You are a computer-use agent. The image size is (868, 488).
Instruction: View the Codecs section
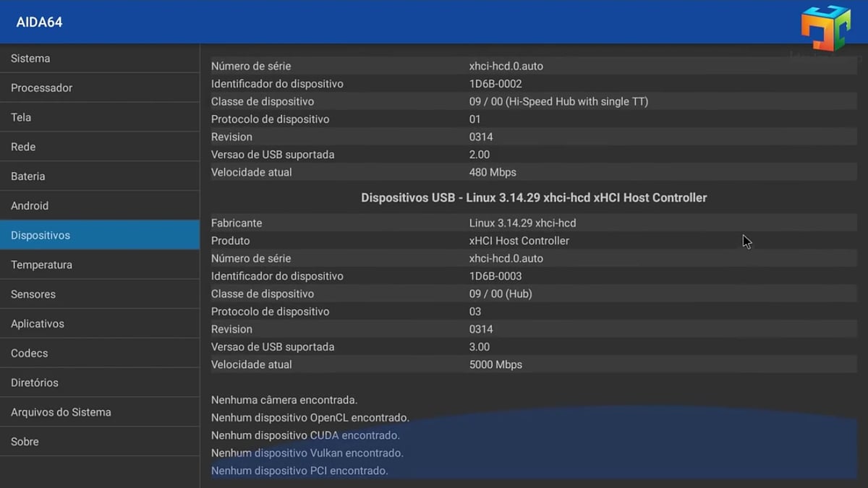click(x=99, y=354)
